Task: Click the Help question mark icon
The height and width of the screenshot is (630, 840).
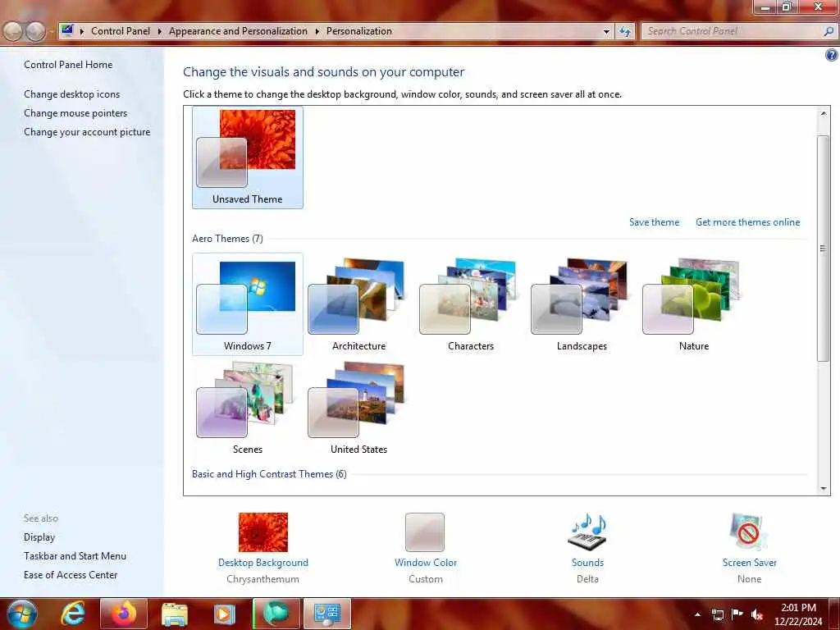Action: tap(832, 55)
